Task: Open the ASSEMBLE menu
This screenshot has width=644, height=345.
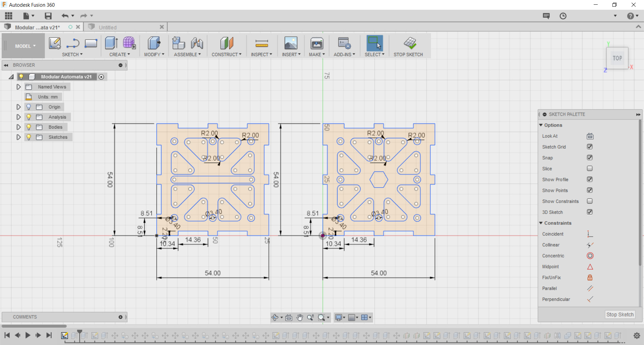Action: click(187, 54)
